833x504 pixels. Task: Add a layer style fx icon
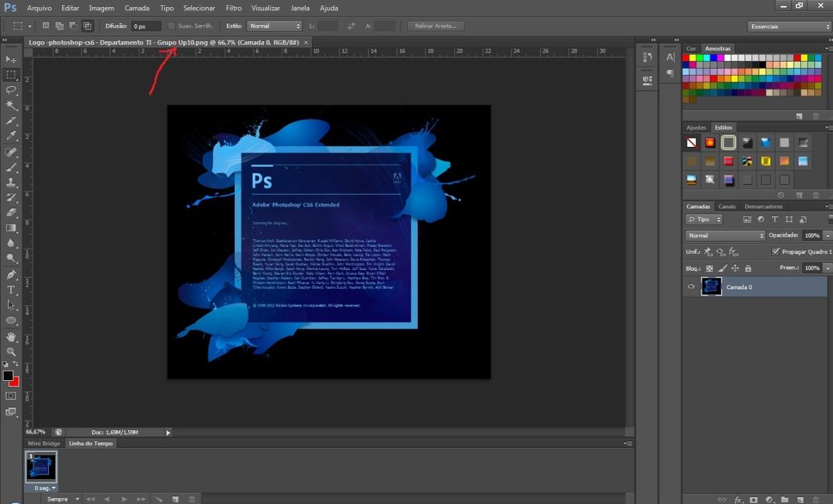(x=739, y=499)
